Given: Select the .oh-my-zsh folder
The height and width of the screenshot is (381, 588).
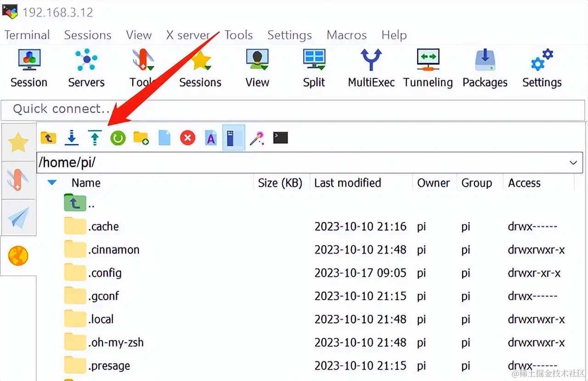Looking at the screenshot, I should 104,342.
